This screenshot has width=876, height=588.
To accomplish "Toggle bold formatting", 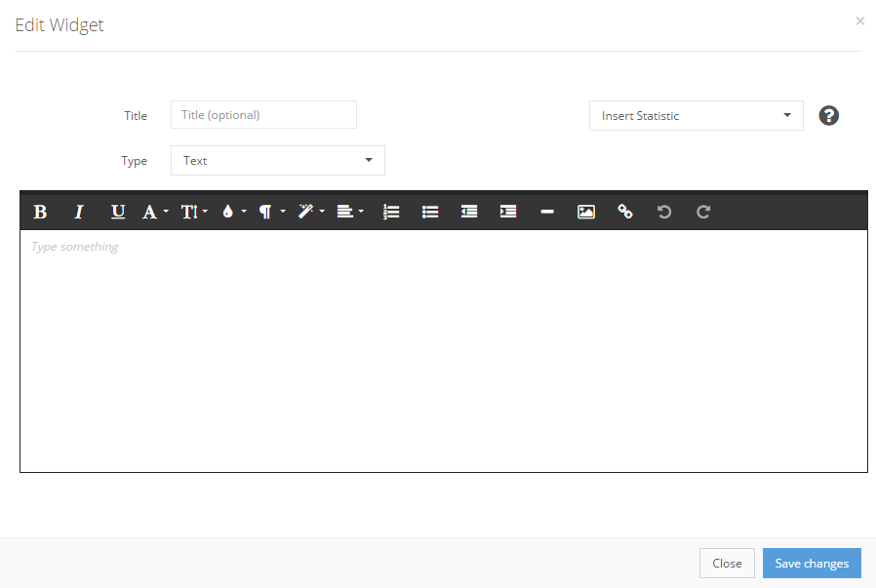I will [40, 212].
